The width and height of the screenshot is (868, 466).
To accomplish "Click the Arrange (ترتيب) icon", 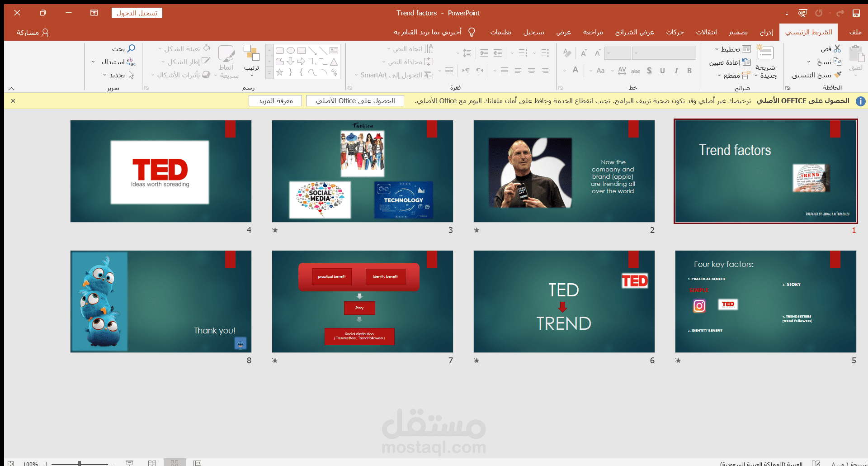I will pyautogui.click(x=251, y=53).
